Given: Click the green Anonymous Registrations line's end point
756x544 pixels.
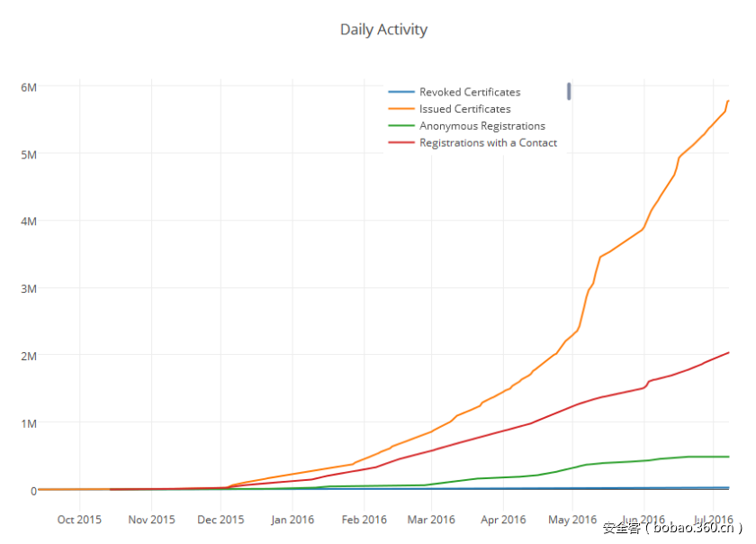Looking at the screenshot, I should pos(728,457).
